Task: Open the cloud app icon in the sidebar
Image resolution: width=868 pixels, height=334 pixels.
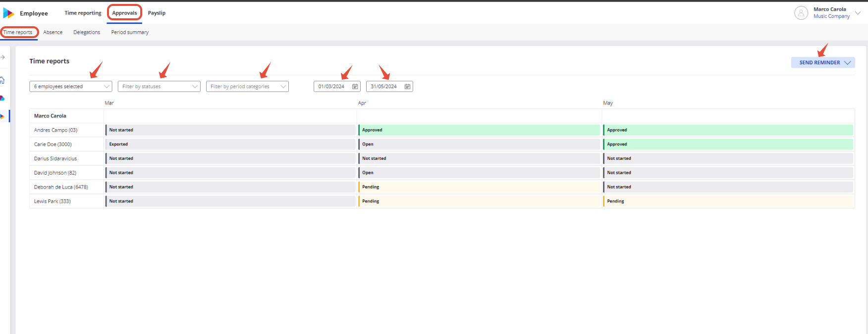Action: coord(2,98)
